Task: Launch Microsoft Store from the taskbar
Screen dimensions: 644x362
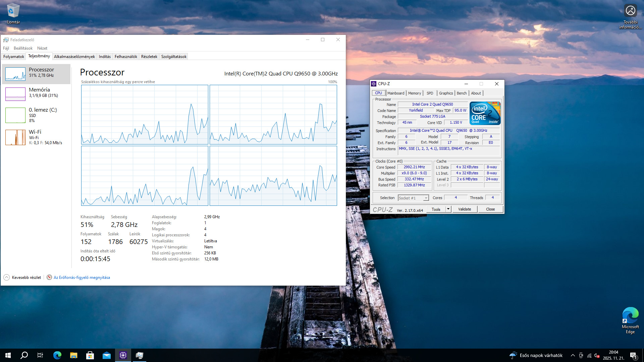Action: click(90, 355)
